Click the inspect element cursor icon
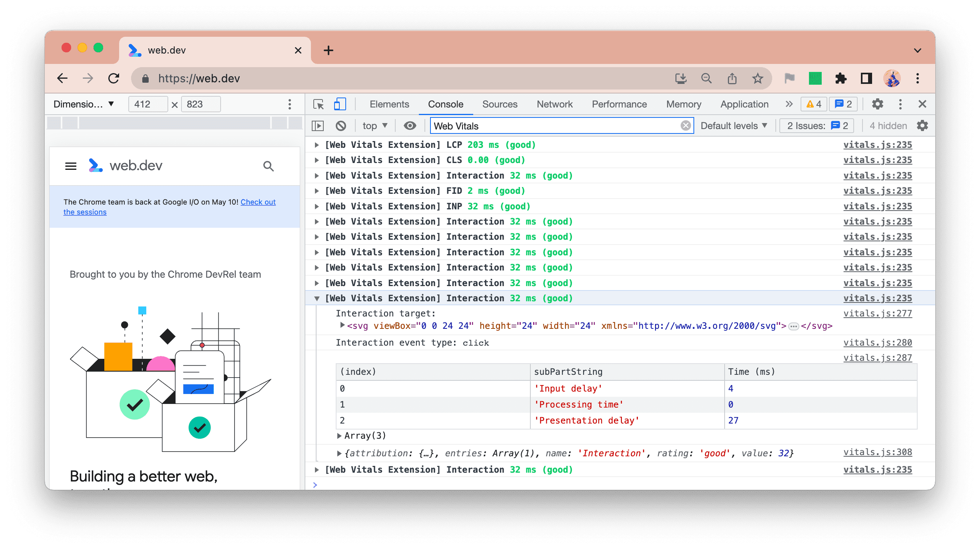This screenshot has width=980, height=549. pos(319,103)
